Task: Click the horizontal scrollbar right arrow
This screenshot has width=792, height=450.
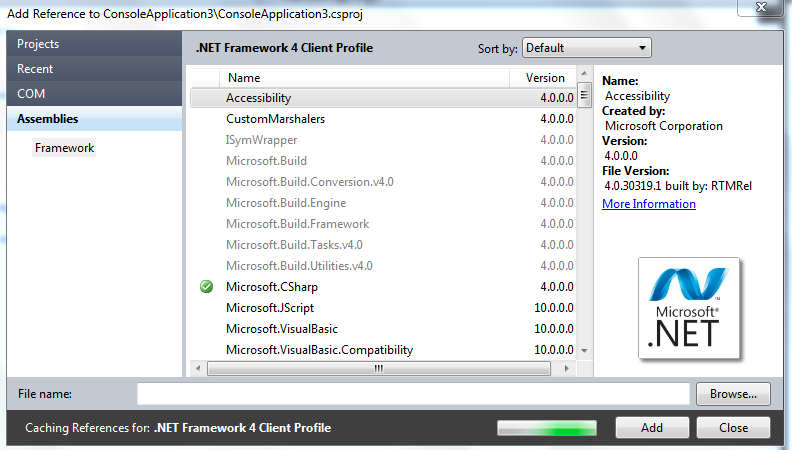Action: pyautogui.click(x=567, y=369)
